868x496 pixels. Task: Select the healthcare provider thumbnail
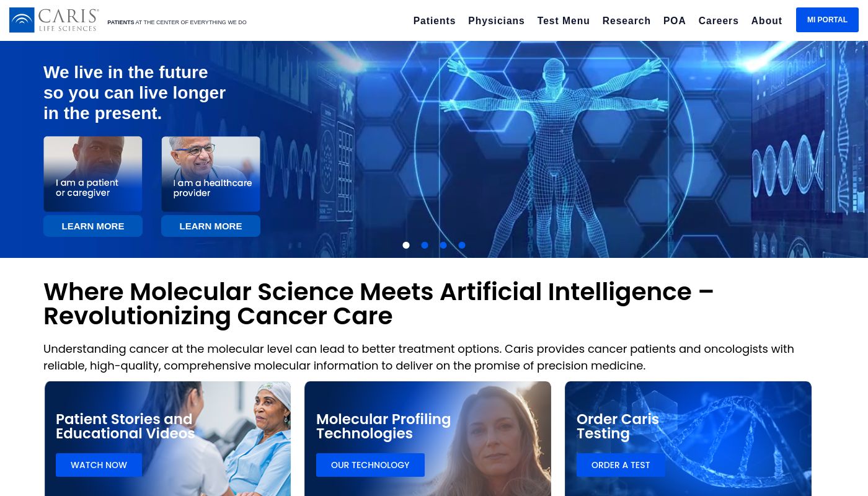[211, 174]
